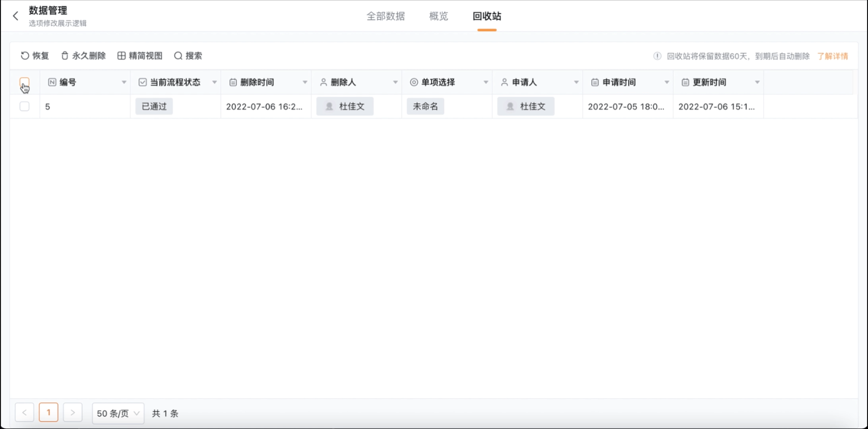868x429 pixels.
Task: Click the 搜索 magnifier icon
Action: 178,56
